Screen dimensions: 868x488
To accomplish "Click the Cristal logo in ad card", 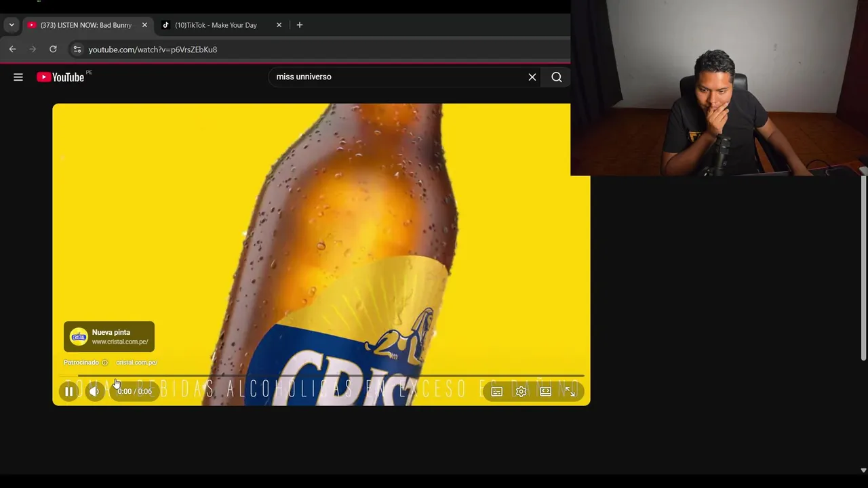I will click(x=79, y=337).
